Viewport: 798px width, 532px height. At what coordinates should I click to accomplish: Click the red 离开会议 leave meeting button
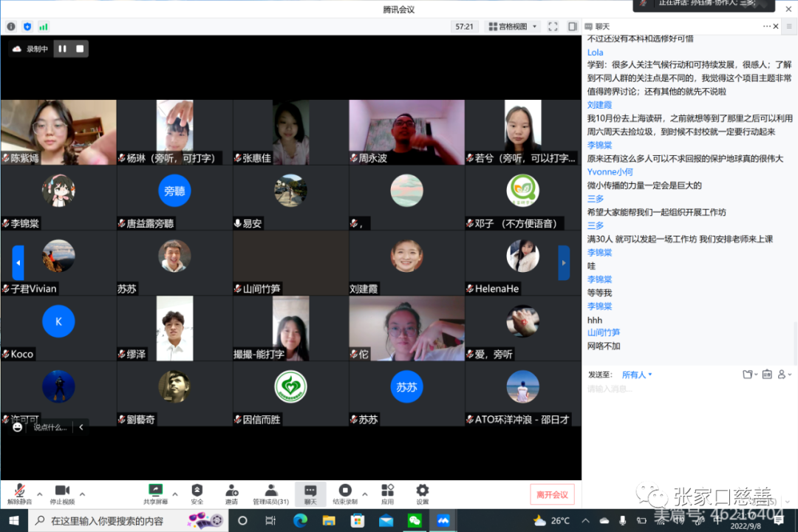pos(552,494)
